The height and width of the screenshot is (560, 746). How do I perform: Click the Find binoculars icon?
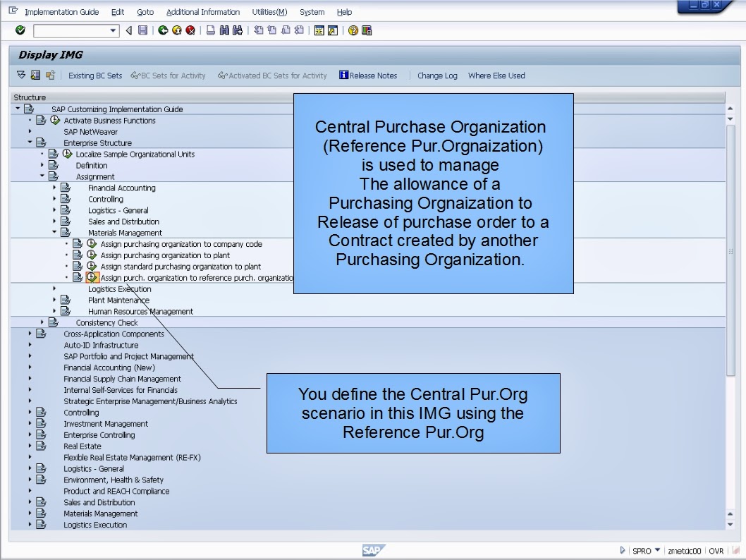coord(224,30)
